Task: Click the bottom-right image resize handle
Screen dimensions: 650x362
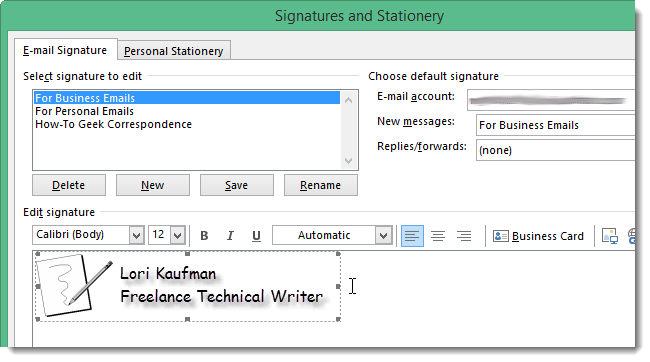Action: 338,319
